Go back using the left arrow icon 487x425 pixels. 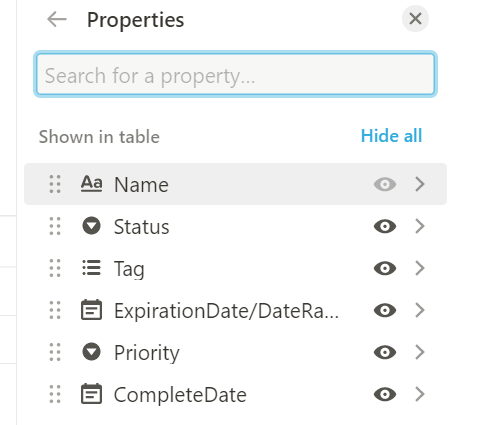click(x=57, y=19)
